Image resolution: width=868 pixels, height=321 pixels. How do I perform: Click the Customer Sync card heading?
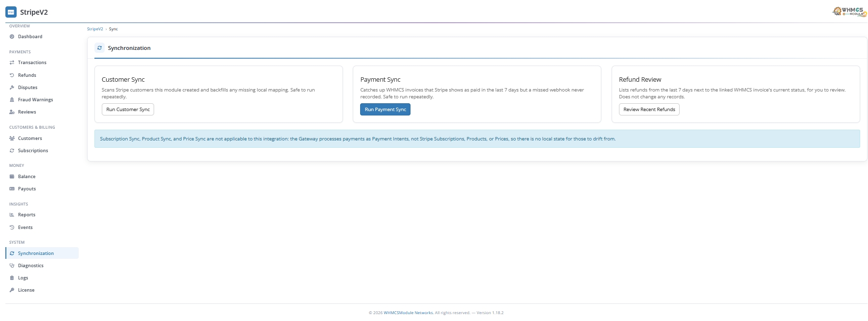coord(123,80)
